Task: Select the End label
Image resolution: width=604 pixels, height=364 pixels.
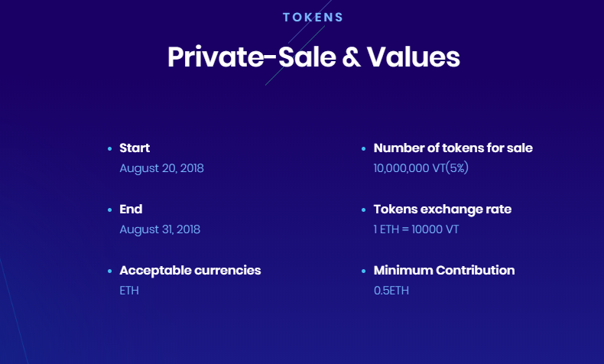Action: click(131, 210)
